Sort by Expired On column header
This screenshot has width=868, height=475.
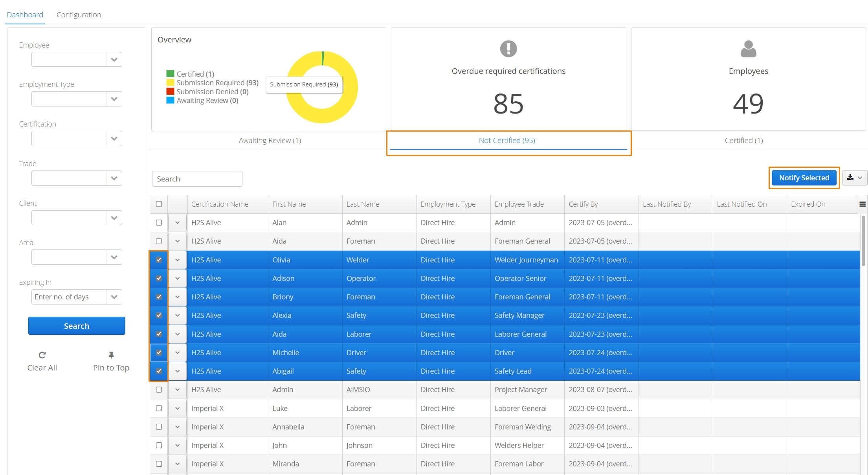808,204
